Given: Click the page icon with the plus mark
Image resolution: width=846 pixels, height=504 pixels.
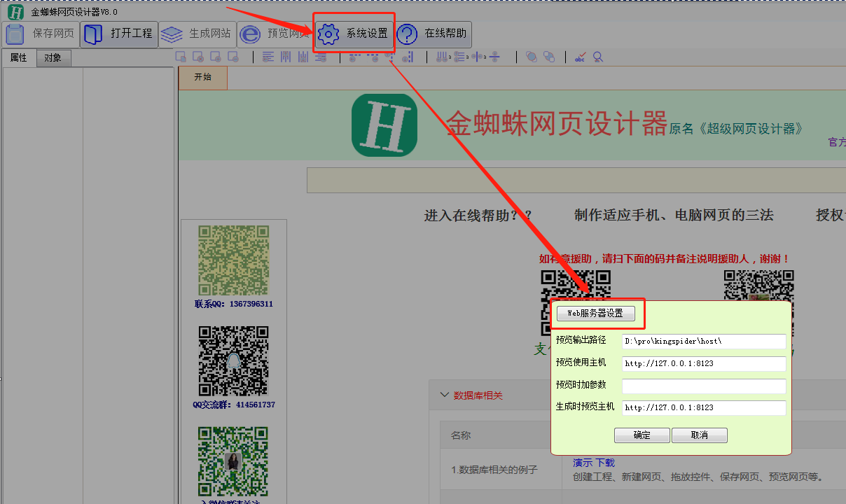Looking at the screenshot, I should pos(216,57).
